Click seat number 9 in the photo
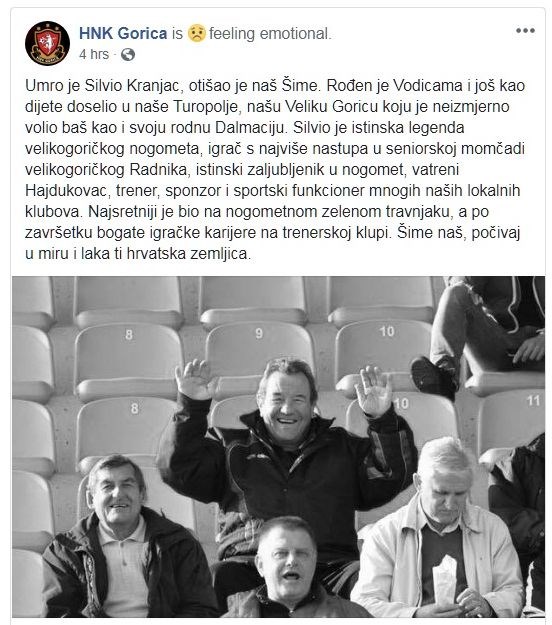The width and height of the screenshot is (552, 625). (x=259, y=333)
